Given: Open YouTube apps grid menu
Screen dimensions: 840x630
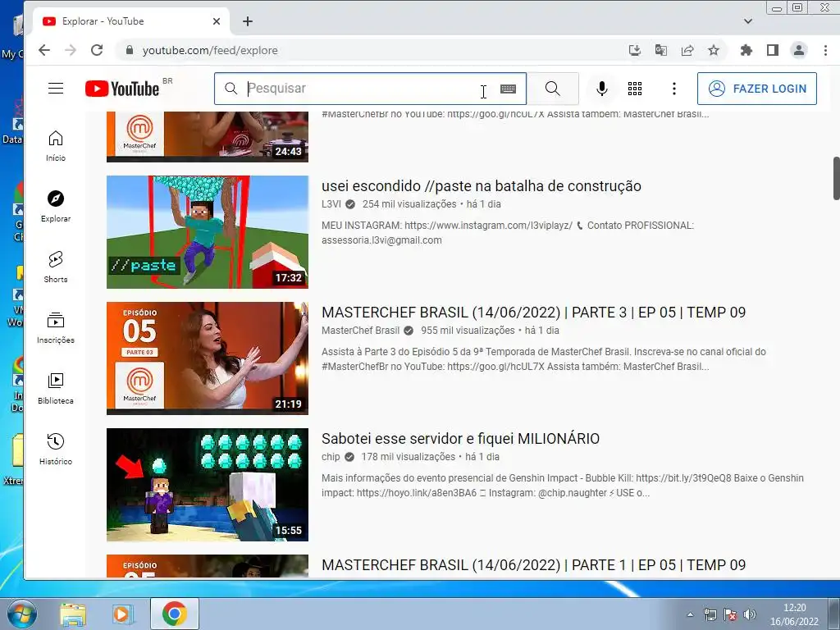Looking at the screenshot, I should tap(635, 89).
